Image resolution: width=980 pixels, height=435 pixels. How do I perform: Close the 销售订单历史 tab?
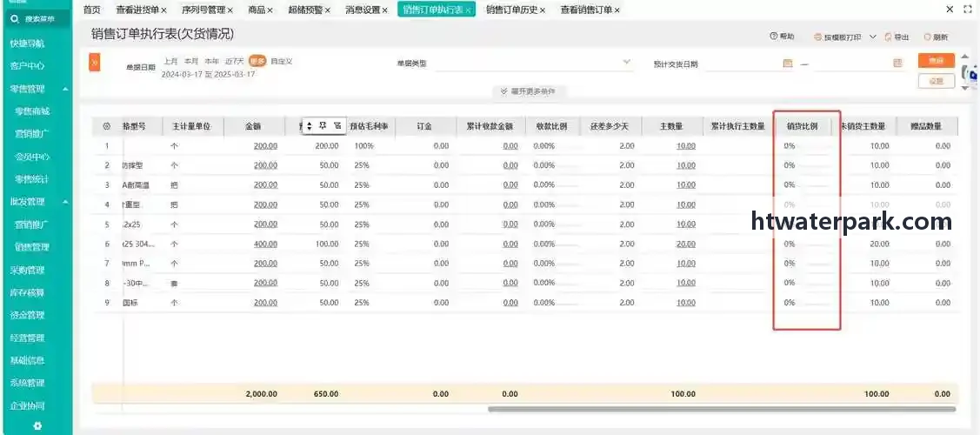click(x=542, y=10)
